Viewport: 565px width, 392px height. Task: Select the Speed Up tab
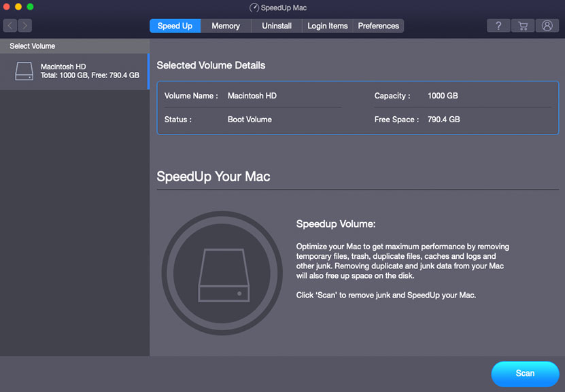175,26
